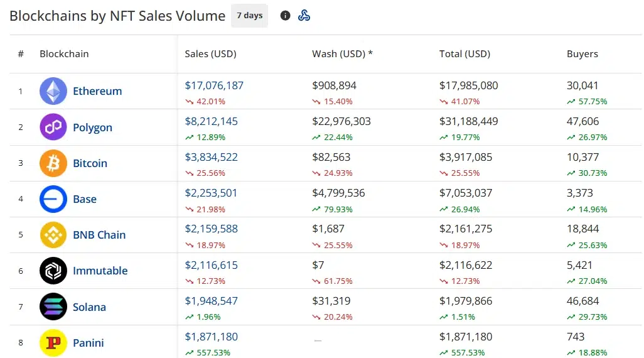Image resolution: width=644 pixels, height=358 pixels.
Task: Sort by Sales (USD) column header
Action: tap(210, 54)
